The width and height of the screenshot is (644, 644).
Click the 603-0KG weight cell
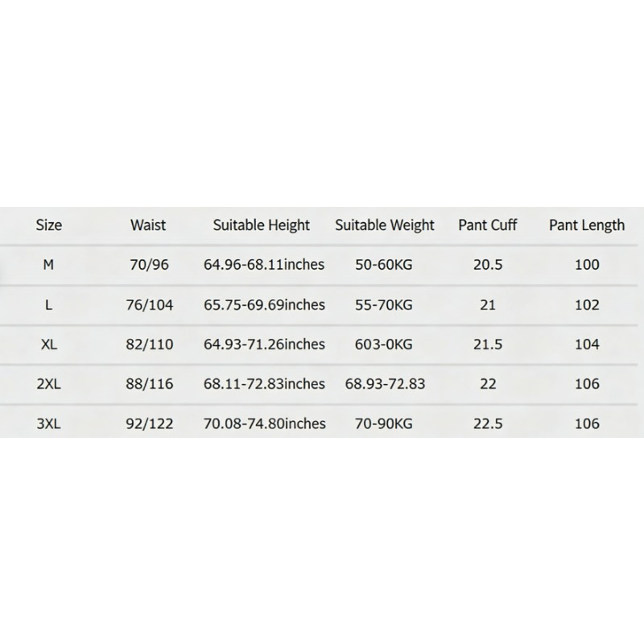coord(384,345)
